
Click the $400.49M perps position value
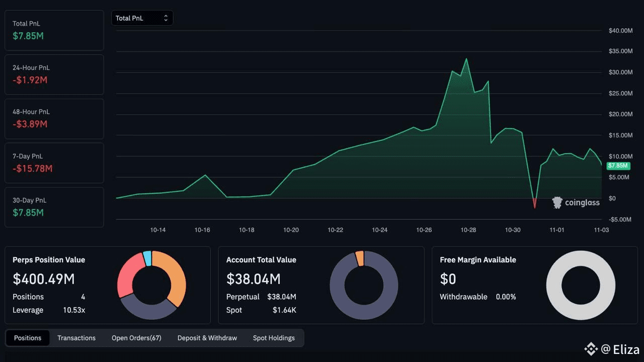click(x=43, y=279)
